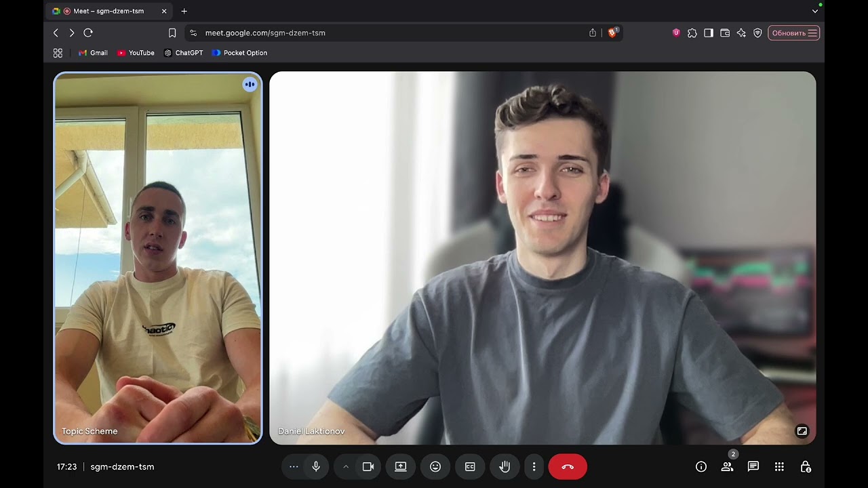Viewport: 868px width, 488px height.
Task: Open Leo AI sparkle icon
Action: [x=741, y=33]
